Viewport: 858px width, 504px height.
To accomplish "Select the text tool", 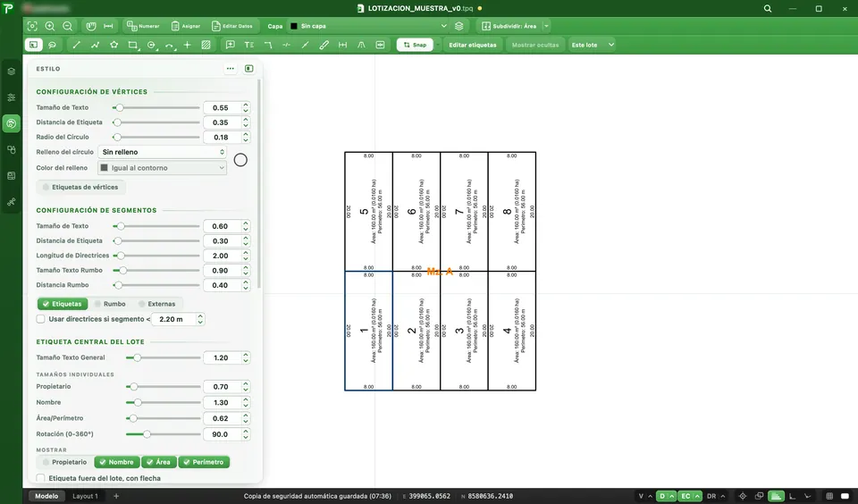I will click(x=249, y=45).
